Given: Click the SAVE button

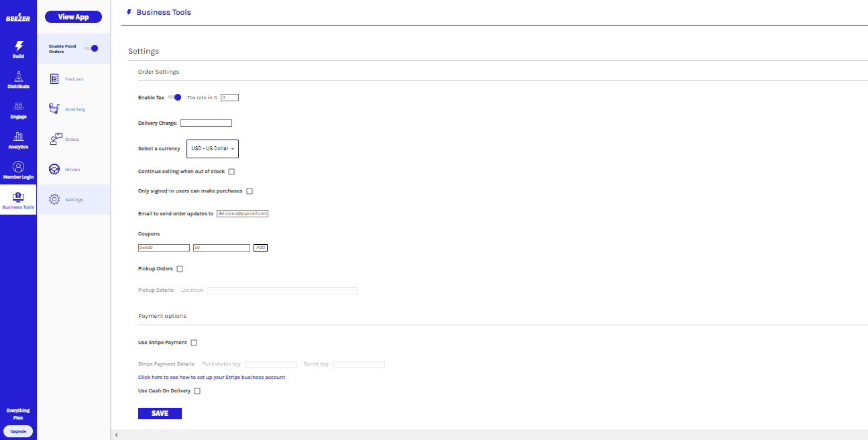Looking at the screenshot, I should [x=160, y=413].
